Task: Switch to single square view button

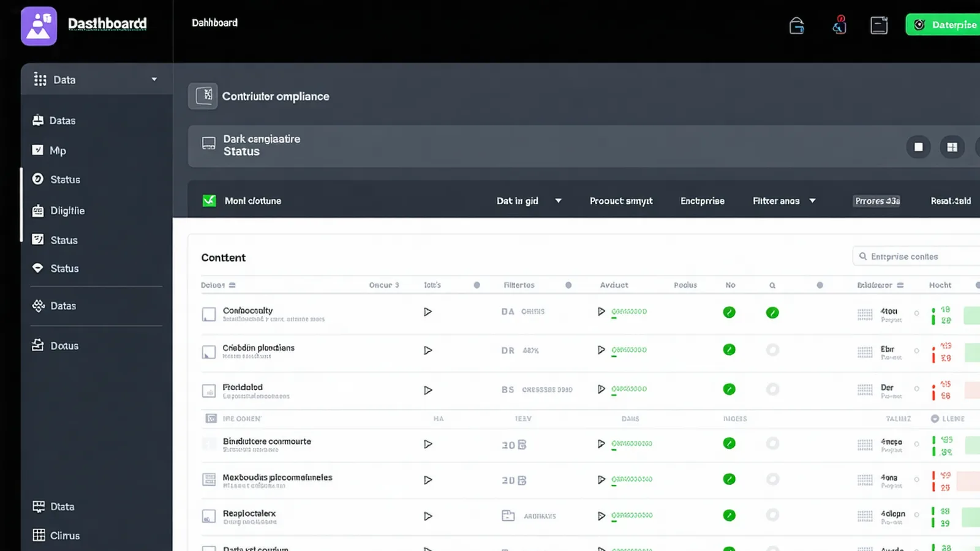Action: [x=918, y=147]
